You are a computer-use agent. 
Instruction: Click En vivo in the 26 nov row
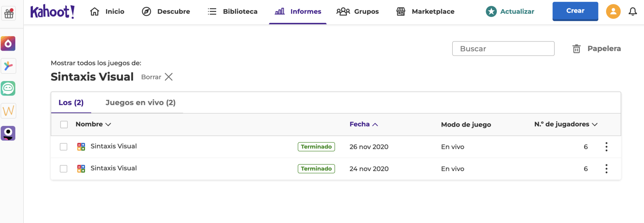coord(453,147)
